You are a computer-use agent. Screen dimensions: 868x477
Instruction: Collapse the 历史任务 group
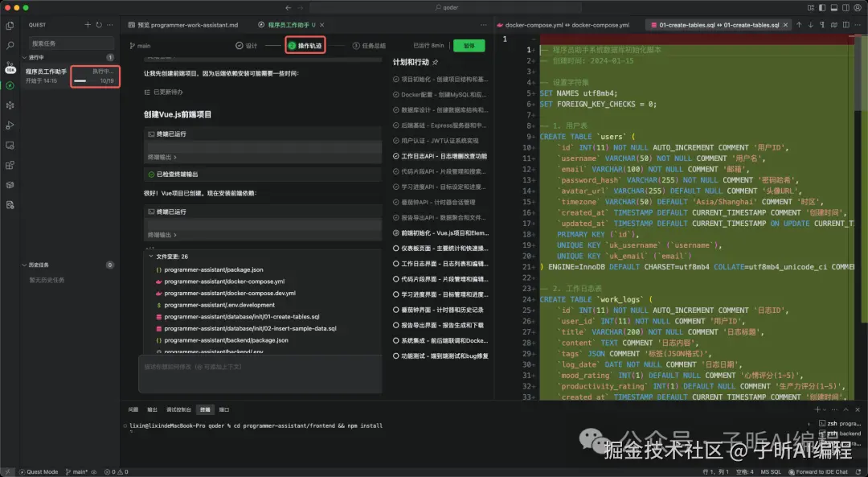[24, 265]
